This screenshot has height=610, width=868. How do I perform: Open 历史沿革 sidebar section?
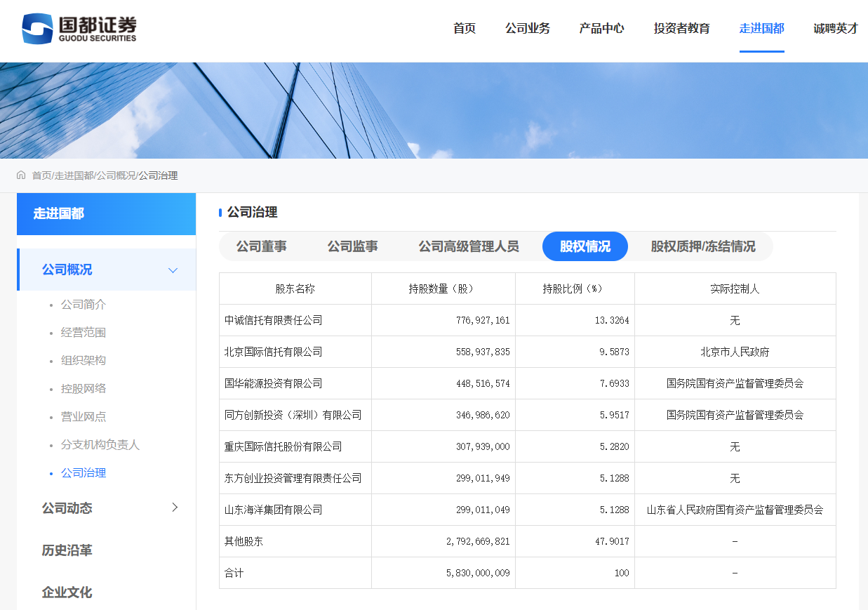click(x=67, y=550)
